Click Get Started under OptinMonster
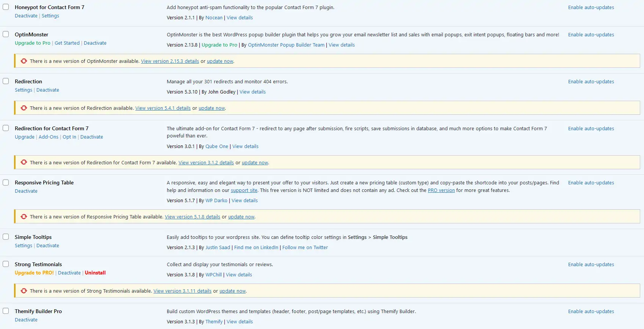This screenshot has height=329, width=644. (67, 43)
